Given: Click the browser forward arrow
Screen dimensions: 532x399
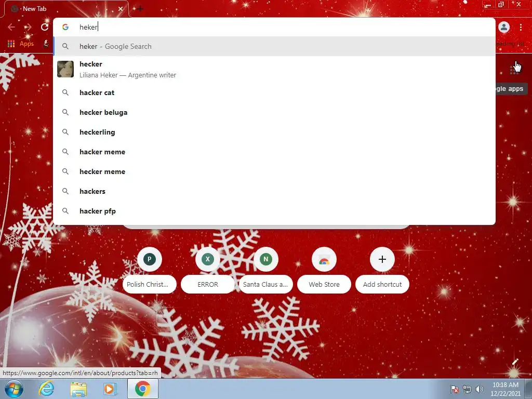Looking at the screenshot, I should [28, 27].
